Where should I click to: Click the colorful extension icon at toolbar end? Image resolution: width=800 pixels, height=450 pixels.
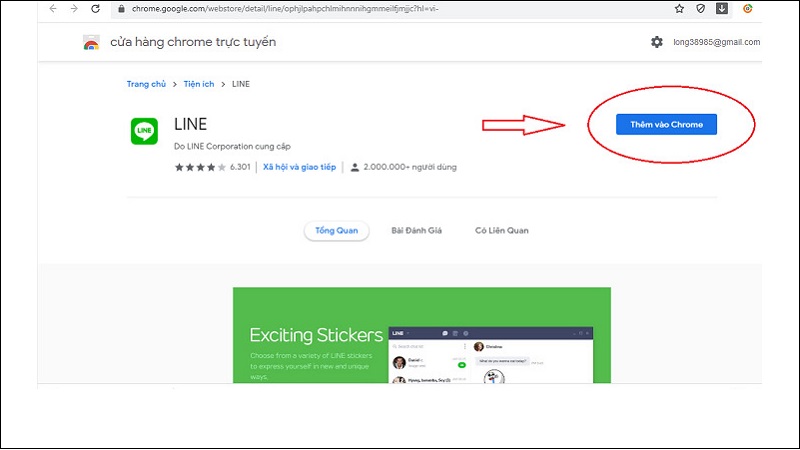747,9
